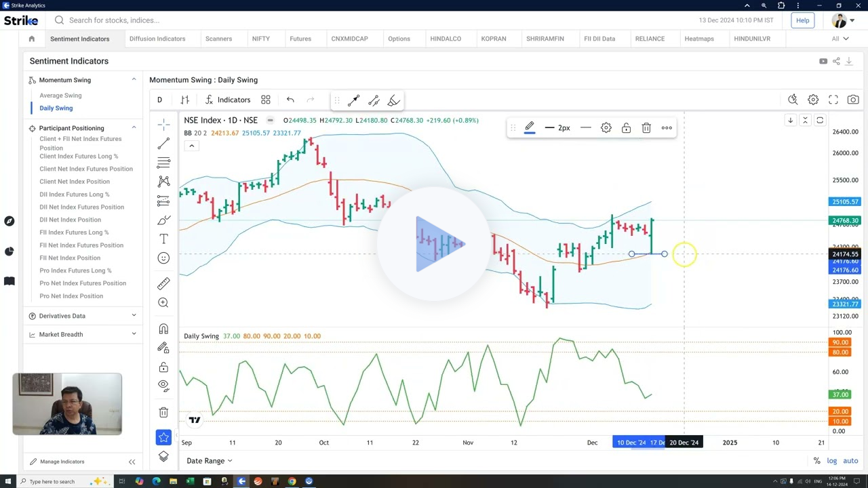Collapse the Participant Positioning section
The width and height of the screenshot is (868, 488).
tap(134, 128)
